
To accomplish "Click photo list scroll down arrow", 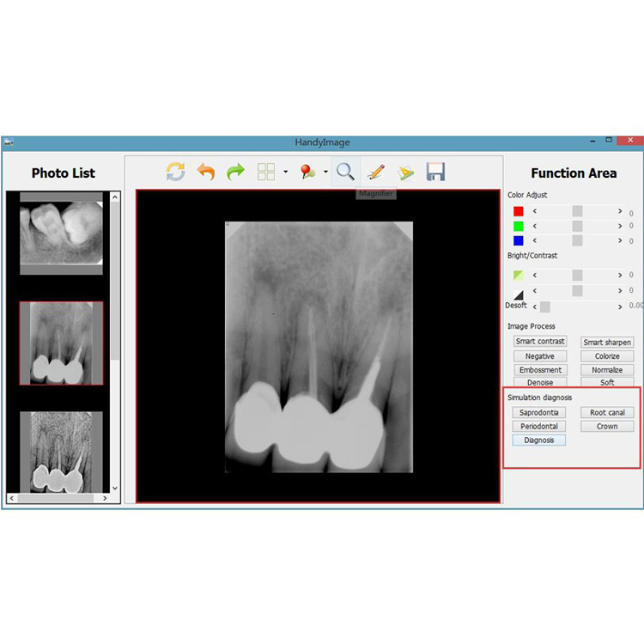I will tap(115, 488).
